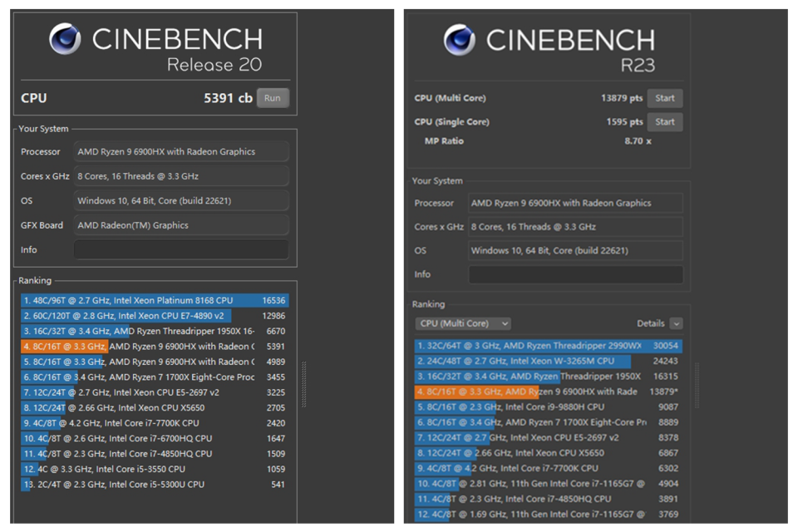Expand the Details dropdown arrow in R23
798x532 pixels.
(677, 324)
